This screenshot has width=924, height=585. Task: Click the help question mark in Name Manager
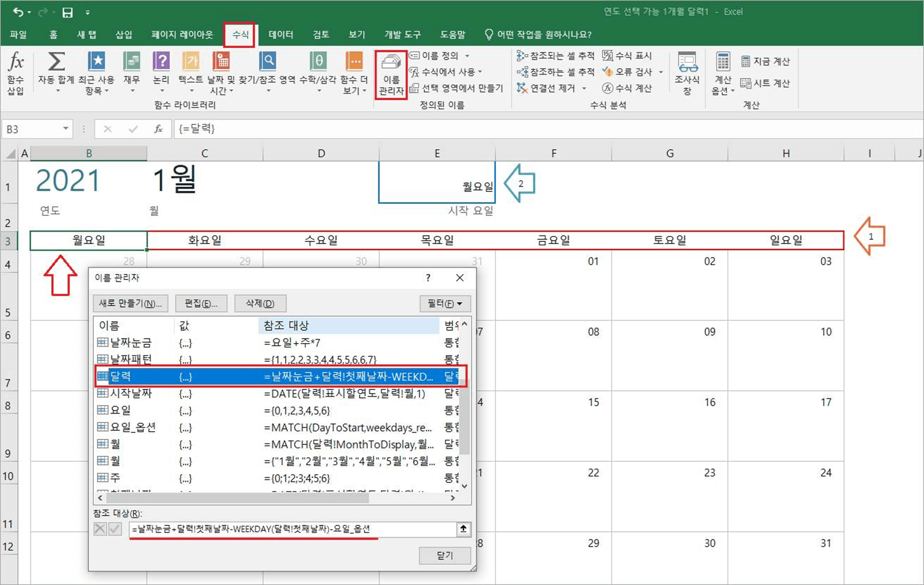[428, 278]
